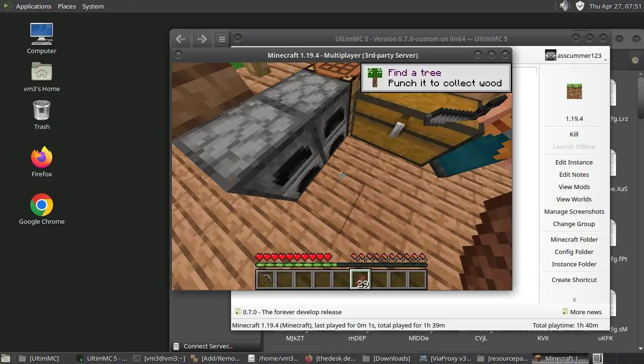Switch to Add/Remove taskbar window

(x=217, y=358)
